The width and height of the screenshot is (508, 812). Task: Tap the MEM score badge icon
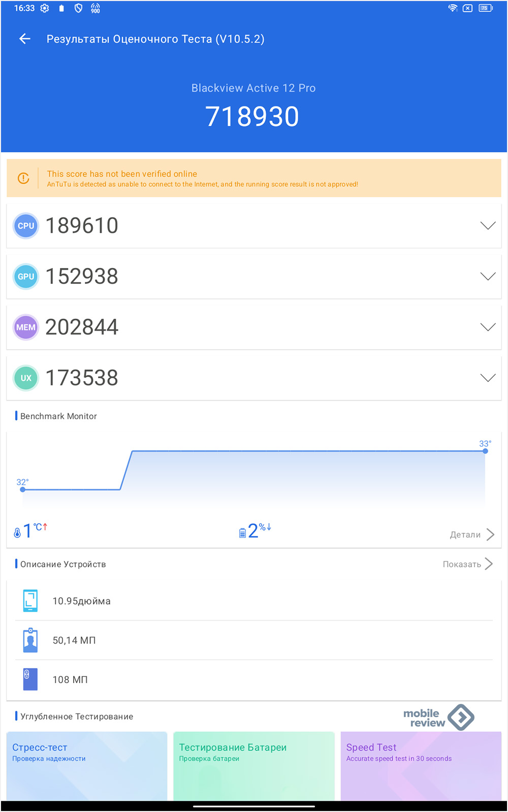point(26,327)
